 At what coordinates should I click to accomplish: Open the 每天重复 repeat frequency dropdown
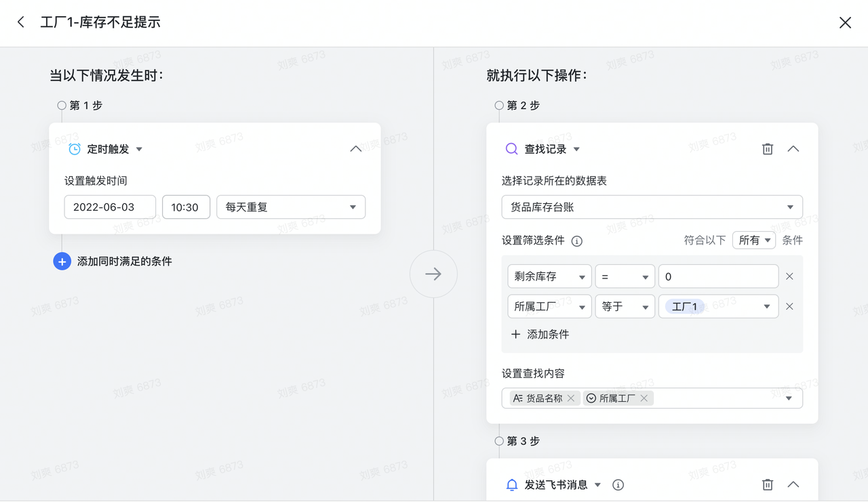pos(290,207)
